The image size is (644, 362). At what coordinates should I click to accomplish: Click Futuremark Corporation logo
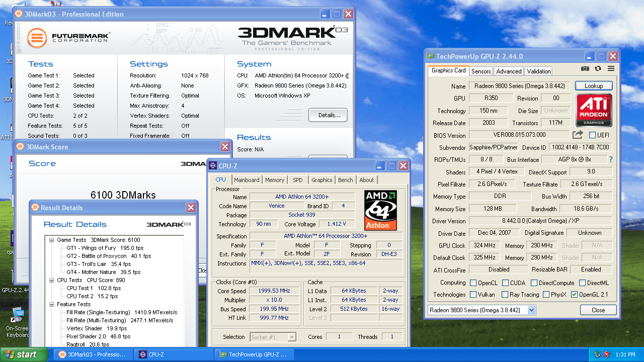(x=68, y=38)
